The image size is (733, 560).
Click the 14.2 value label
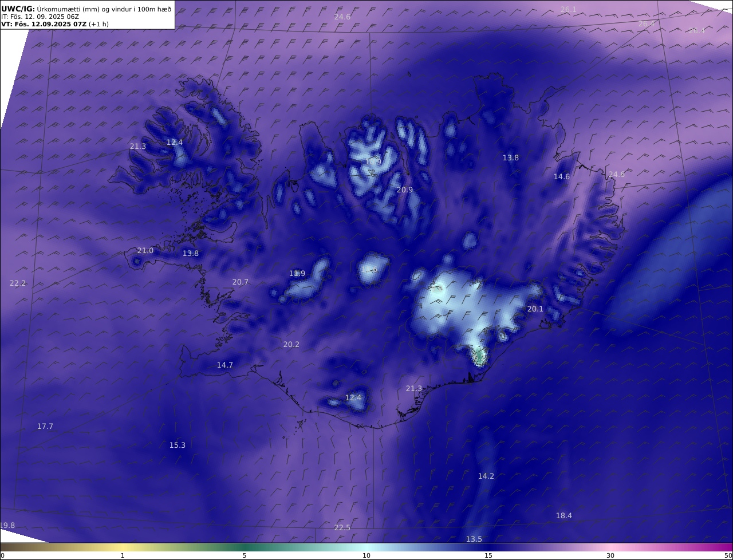[x=486, y=476]
